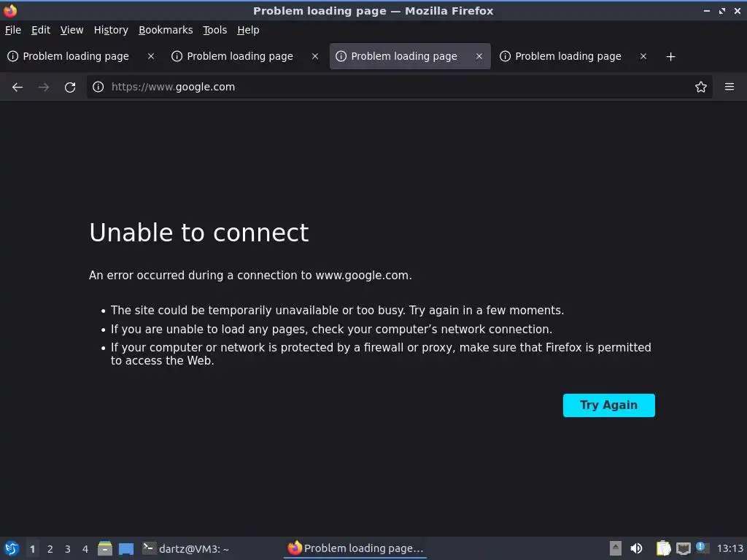747x560 pixels.
Task: Switch to workspace 4
Action: [85, 549]
